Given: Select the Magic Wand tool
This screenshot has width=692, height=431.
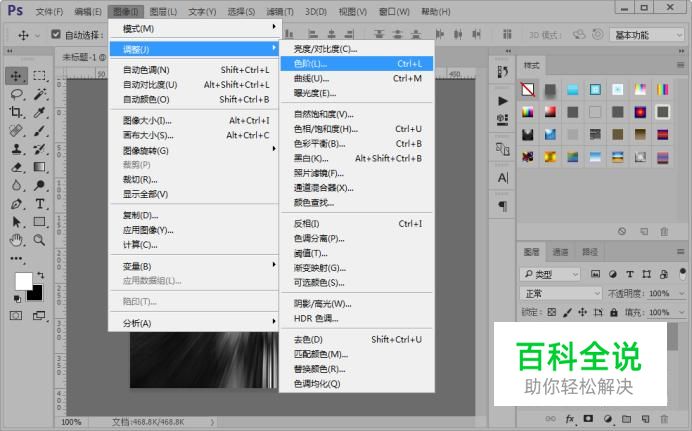Looking at the screenshot, I should [x=40, y=94].
